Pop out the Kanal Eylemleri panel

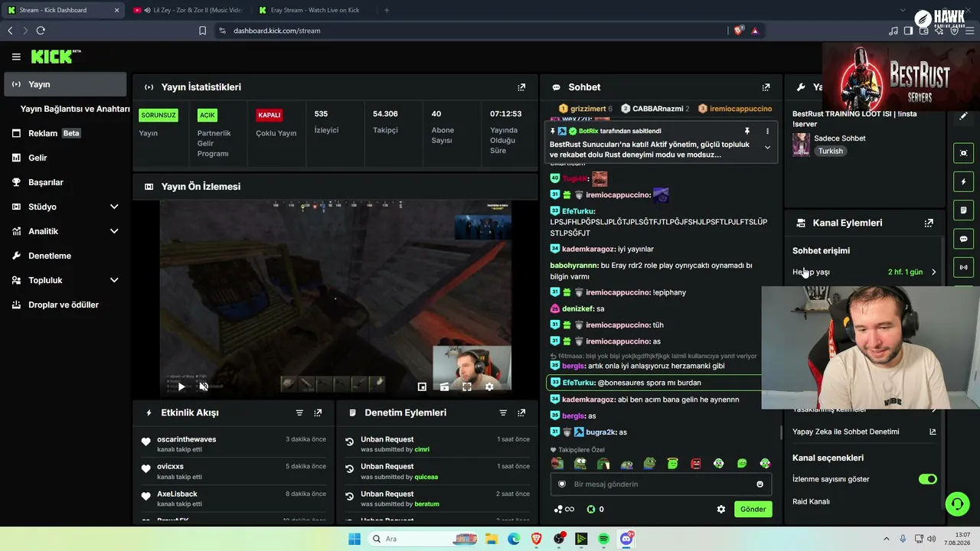(929, 223)
